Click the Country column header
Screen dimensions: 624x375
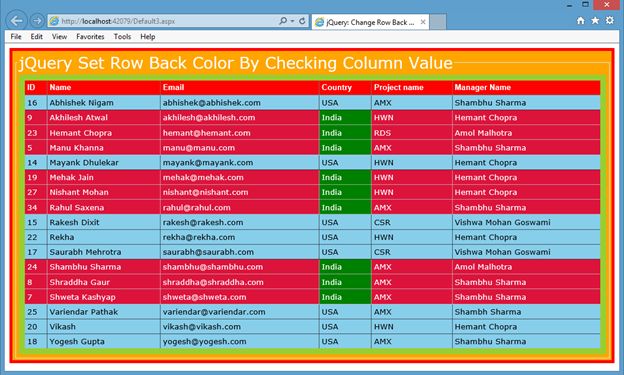pos(345,88)
